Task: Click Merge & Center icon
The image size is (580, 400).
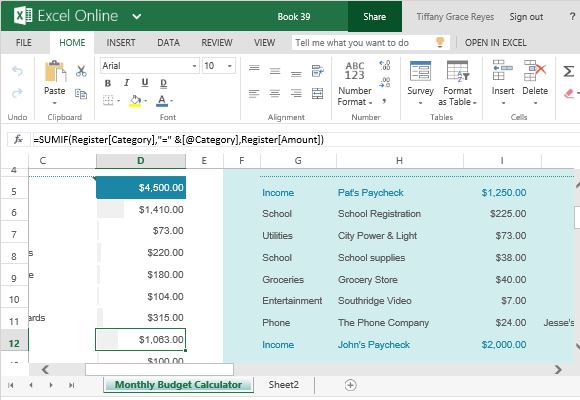Action: [317, 93]
